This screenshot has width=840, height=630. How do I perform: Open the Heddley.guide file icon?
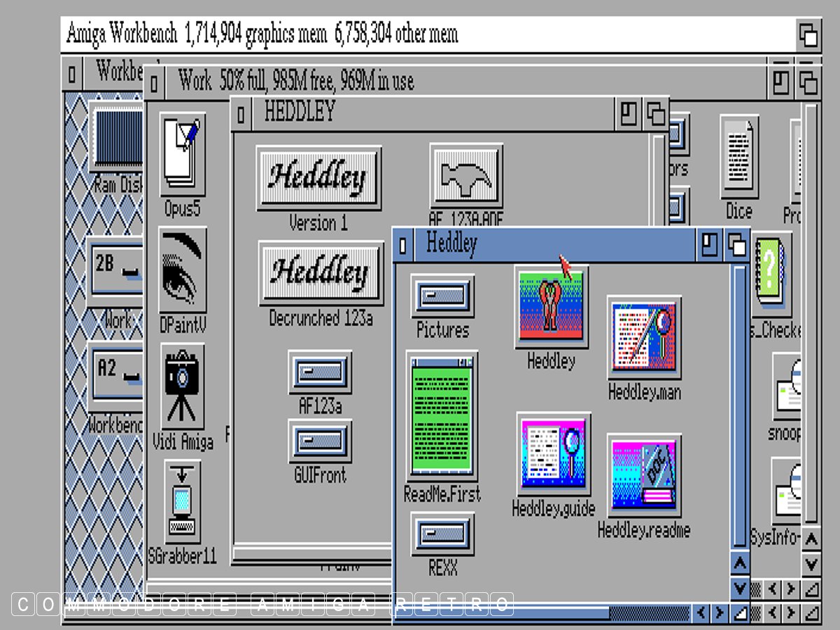[553, 455]
